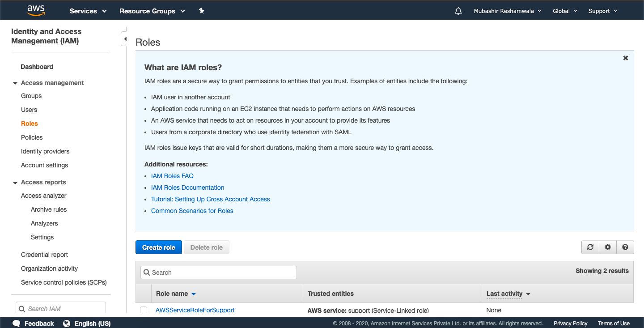This screenshot has width=644, height=328.
Task: Open the Terms of Use link
Action: pyautogui.click(x=614, y=324)
